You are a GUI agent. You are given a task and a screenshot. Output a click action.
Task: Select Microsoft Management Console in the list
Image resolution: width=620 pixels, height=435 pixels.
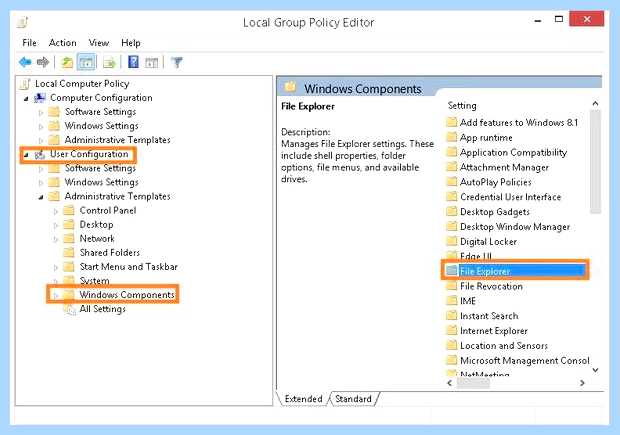tap(524, 360)
